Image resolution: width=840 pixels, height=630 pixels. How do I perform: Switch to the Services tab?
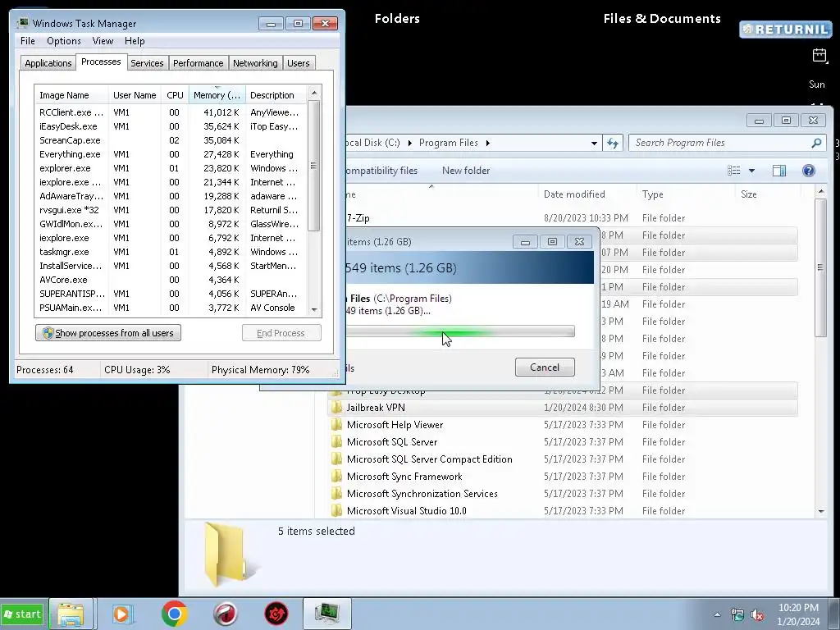(x=147, y=63)
